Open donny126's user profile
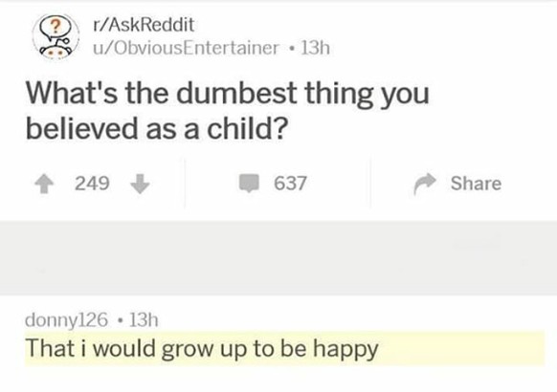 (66, 320)
